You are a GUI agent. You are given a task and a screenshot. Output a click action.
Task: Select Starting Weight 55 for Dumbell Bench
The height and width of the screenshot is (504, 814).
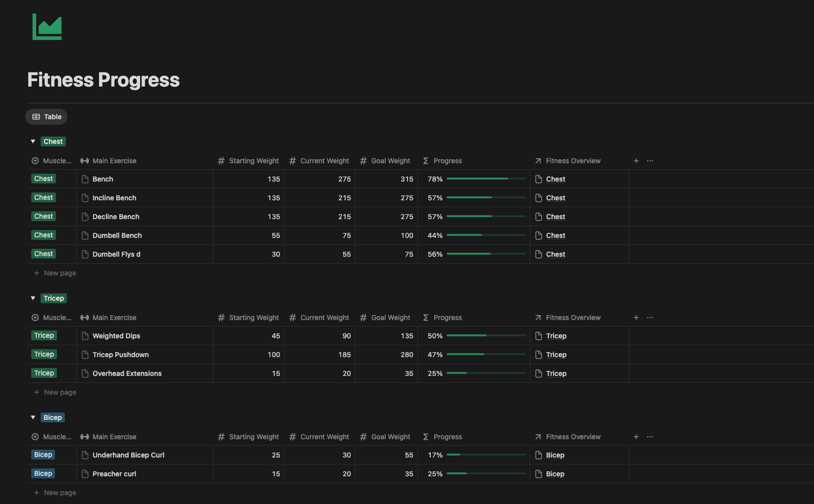tap(249, 235)
